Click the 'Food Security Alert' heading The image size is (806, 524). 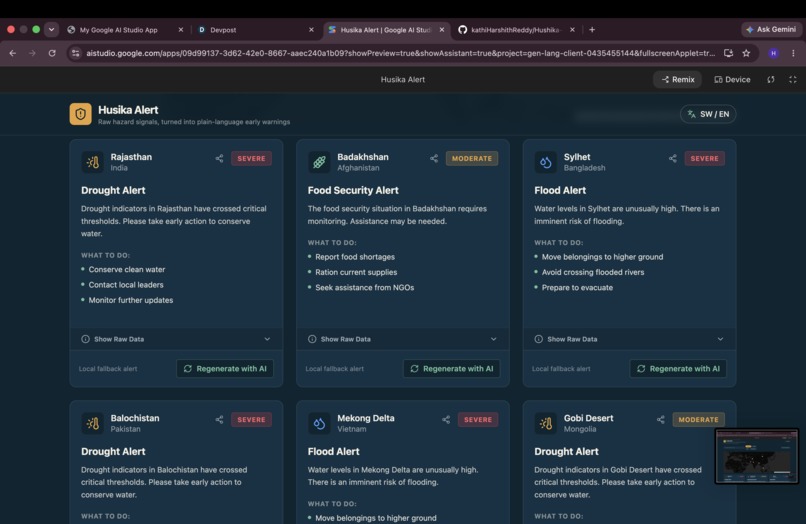point(353,190)
